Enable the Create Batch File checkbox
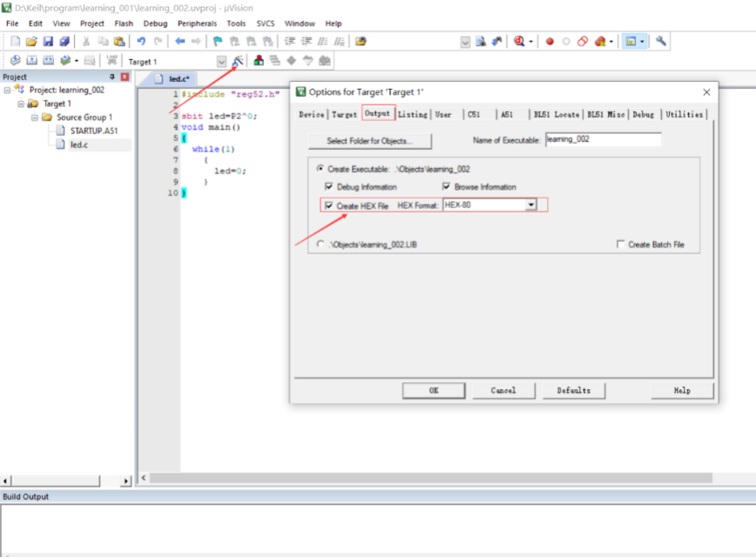This screenshot has width=756, height=558. (620, 245)
